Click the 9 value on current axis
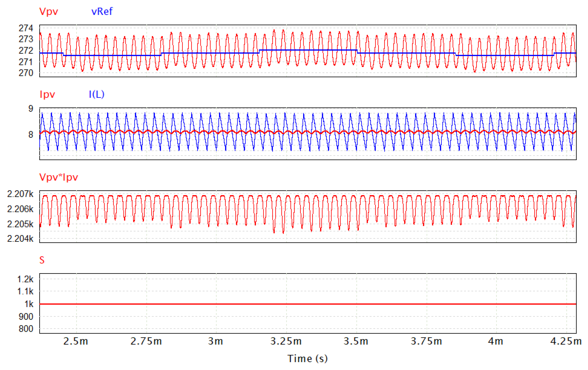Screen dimensions: 588x370 (x=30, y=109)
